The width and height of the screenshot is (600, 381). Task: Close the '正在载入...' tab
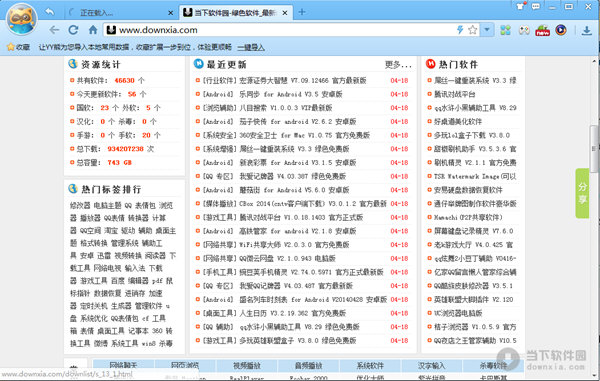[171, 13]
